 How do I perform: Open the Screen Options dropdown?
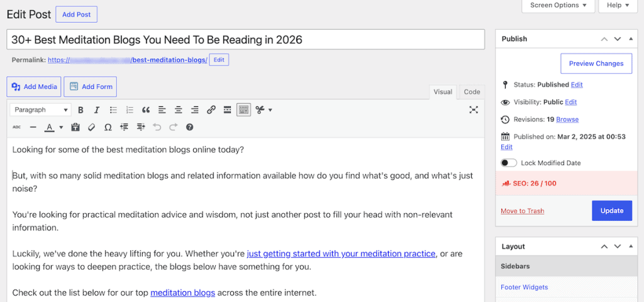tap(558, 5)
